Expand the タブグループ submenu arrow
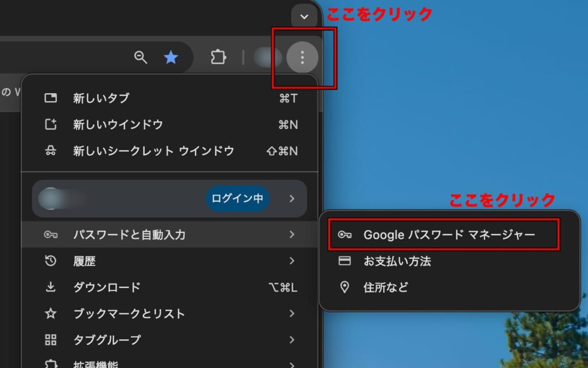Image resolution: width=588 pixels, height=368 pixels. point(292,340)
